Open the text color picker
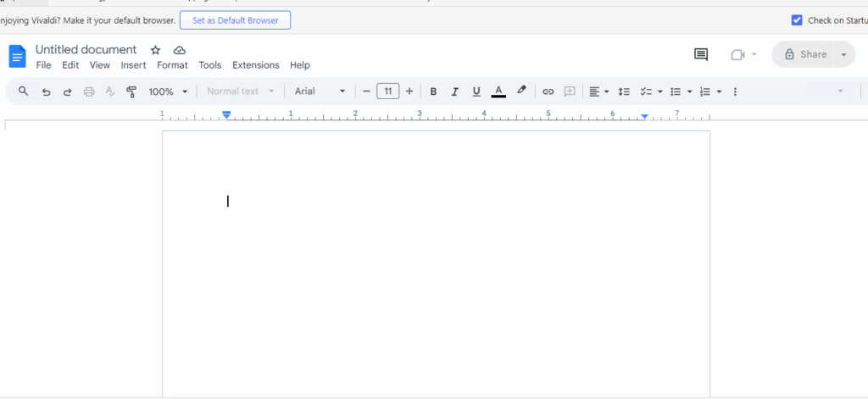868x399 pixels. tap(498, 91)
